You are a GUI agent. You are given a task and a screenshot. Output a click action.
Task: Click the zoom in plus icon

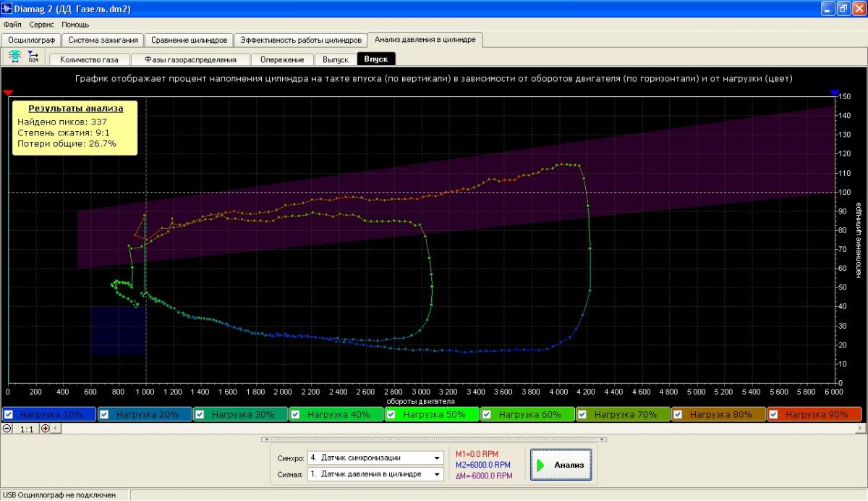[46, 429]
